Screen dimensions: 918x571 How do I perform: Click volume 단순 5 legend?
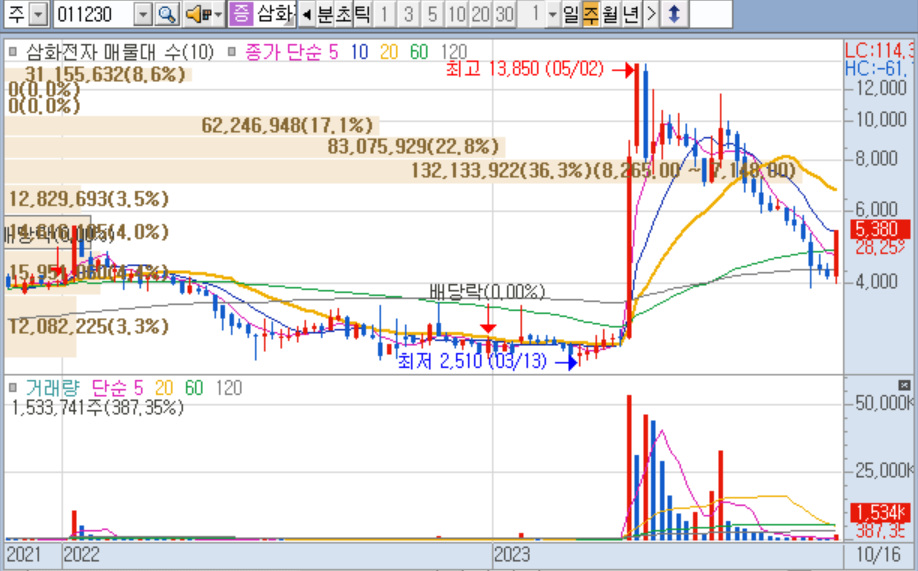click(117, 388)
